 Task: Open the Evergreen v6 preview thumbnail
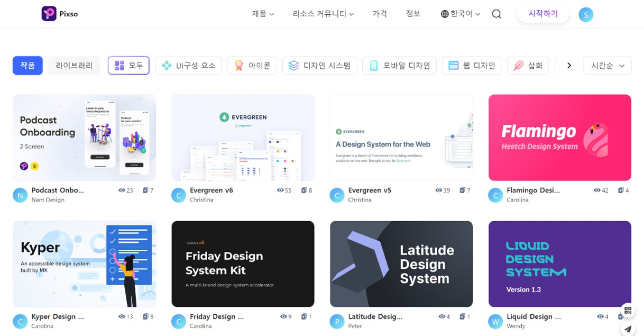243,138
